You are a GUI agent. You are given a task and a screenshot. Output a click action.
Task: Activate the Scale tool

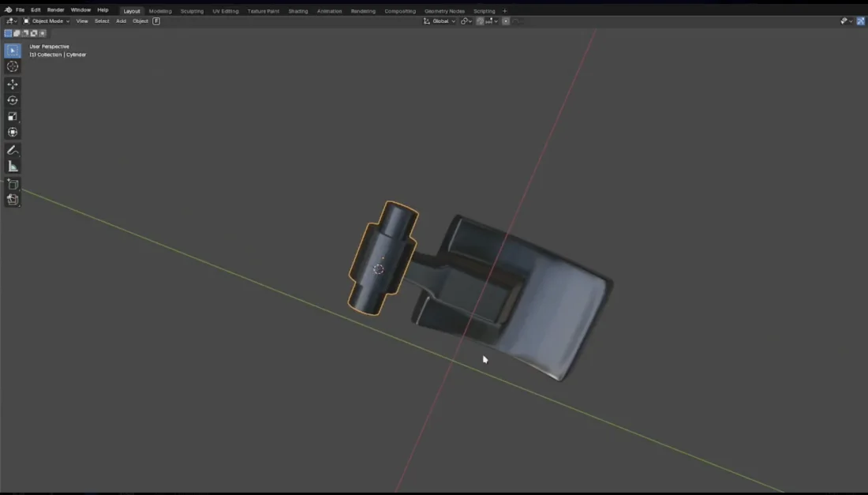pyautogui.click(x=12, y=116)
